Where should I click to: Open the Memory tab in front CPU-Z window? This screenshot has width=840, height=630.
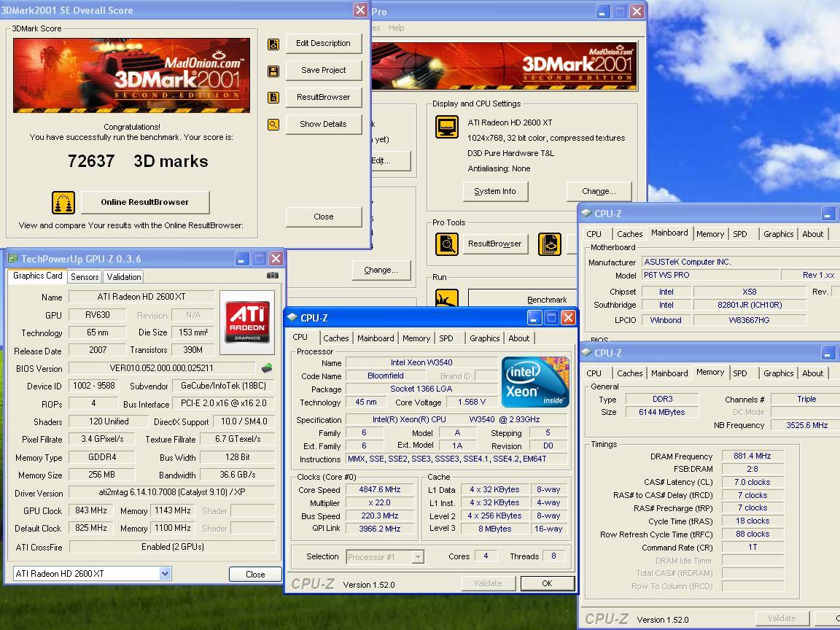pyautogui.click(x=416, y=338)
